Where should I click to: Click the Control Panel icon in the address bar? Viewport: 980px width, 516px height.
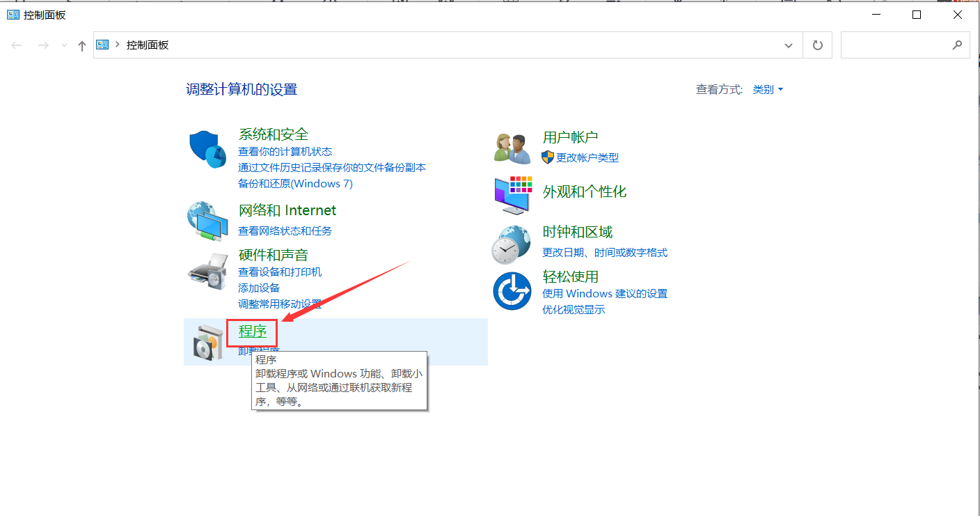103,45
